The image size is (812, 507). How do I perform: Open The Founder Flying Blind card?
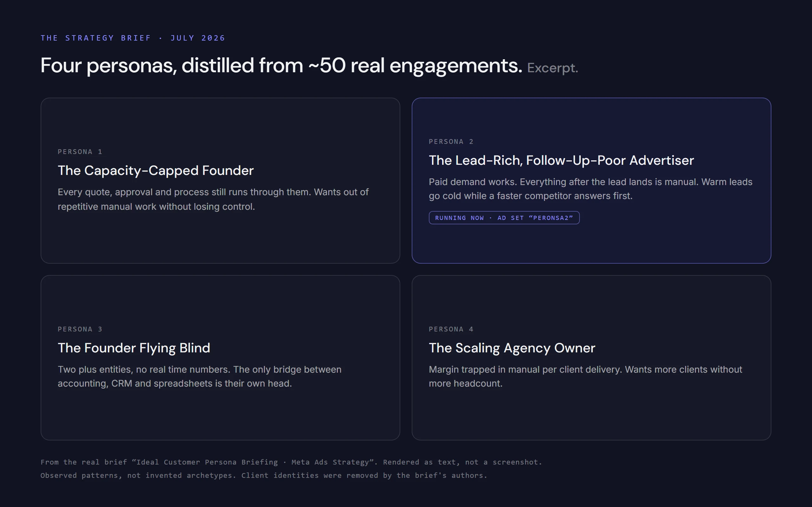pyautogui.click(x=220, y=357)
